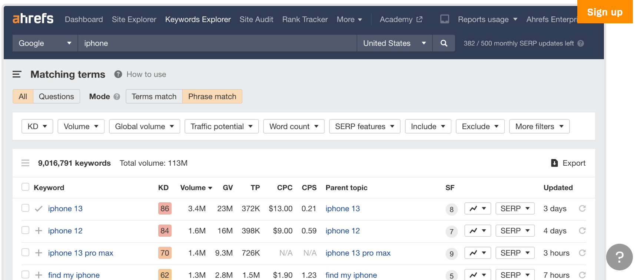
Task: Open the KD filter dropdown
Action: 37,126
